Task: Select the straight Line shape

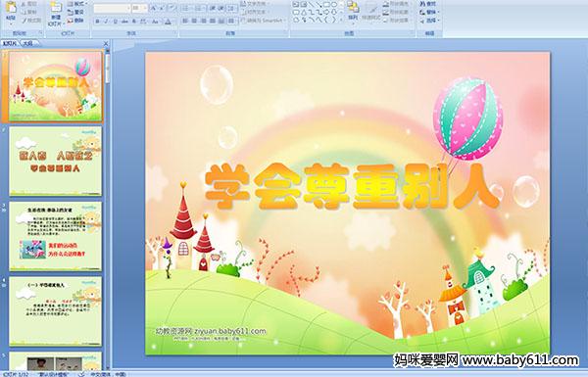Action: click(x=311, y=5)
